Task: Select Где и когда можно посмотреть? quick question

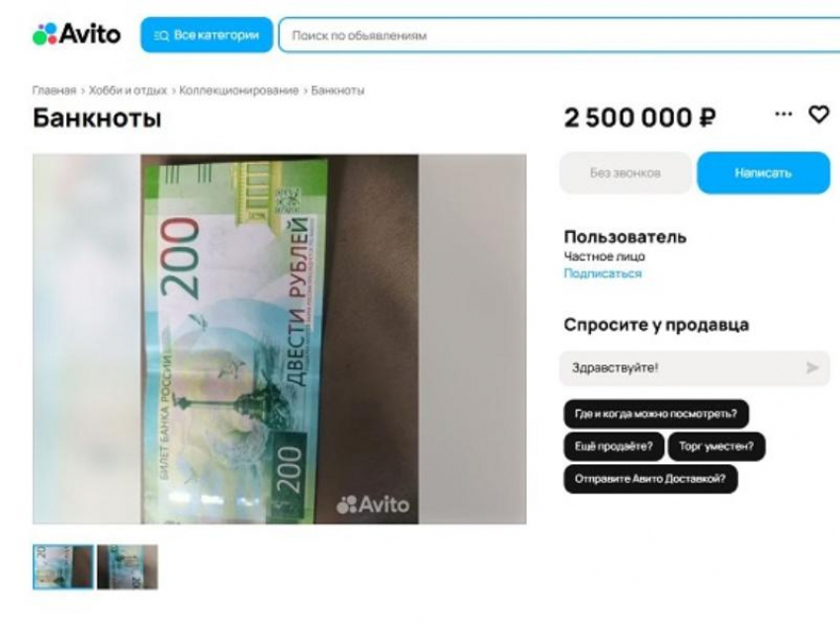Action: pos(656,414)
